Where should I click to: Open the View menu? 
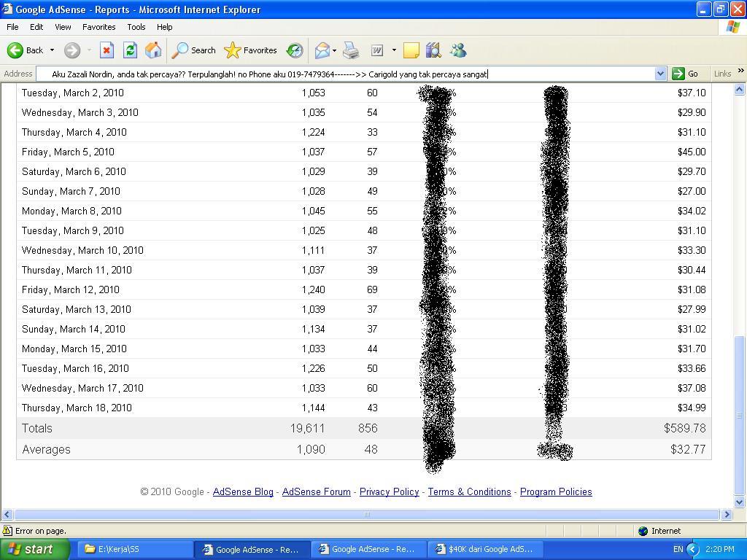[63, 27]
